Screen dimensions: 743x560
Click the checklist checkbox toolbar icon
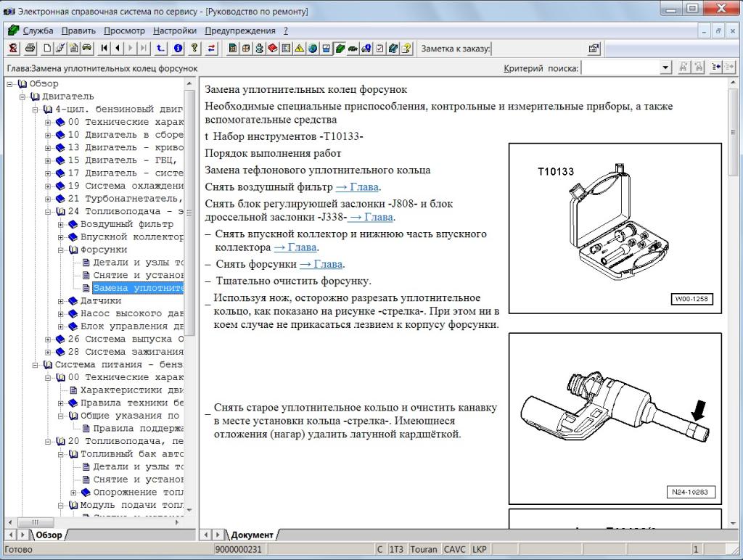379,49
